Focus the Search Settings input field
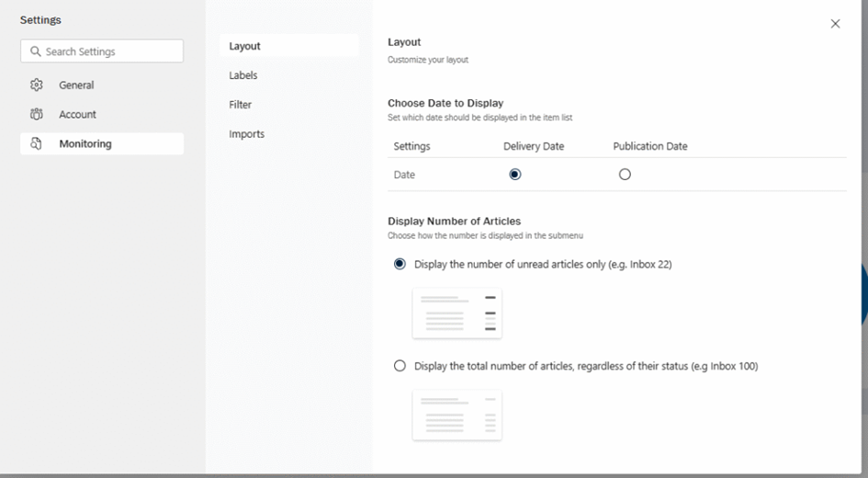This screenshot has height=478, width=868. [x=110, y=51]
